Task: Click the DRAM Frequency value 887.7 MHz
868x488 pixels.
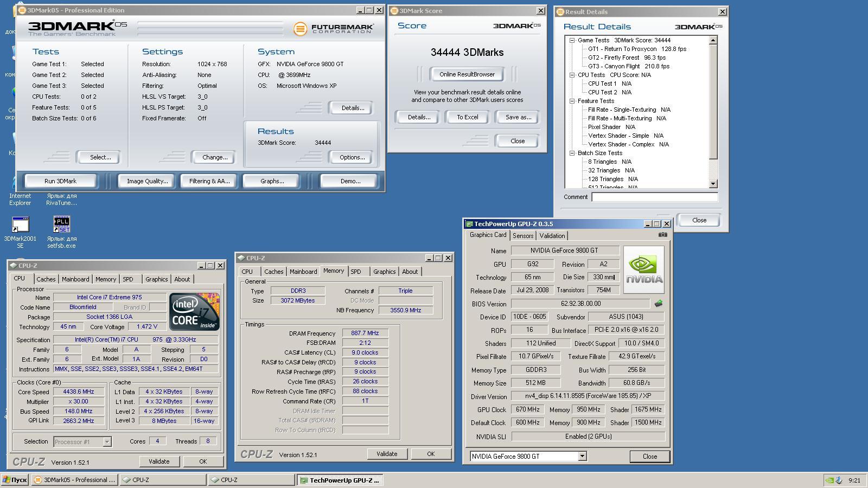Action: (365, 333)
